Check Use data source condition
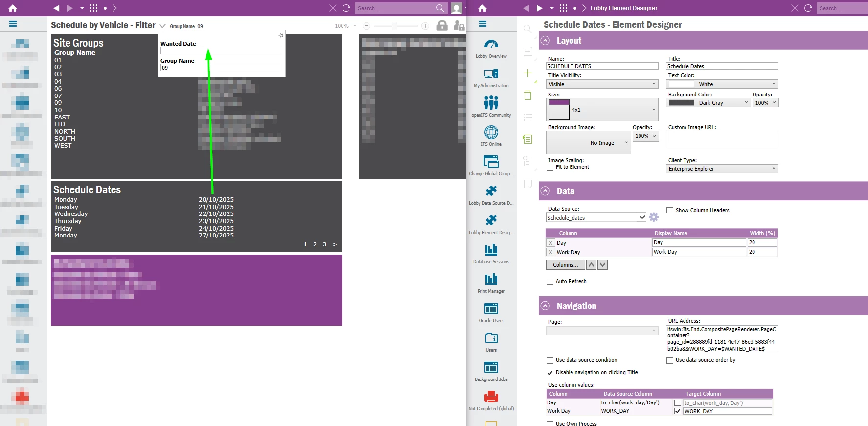This screenshot has height=426, width=868. pos(550,360)
